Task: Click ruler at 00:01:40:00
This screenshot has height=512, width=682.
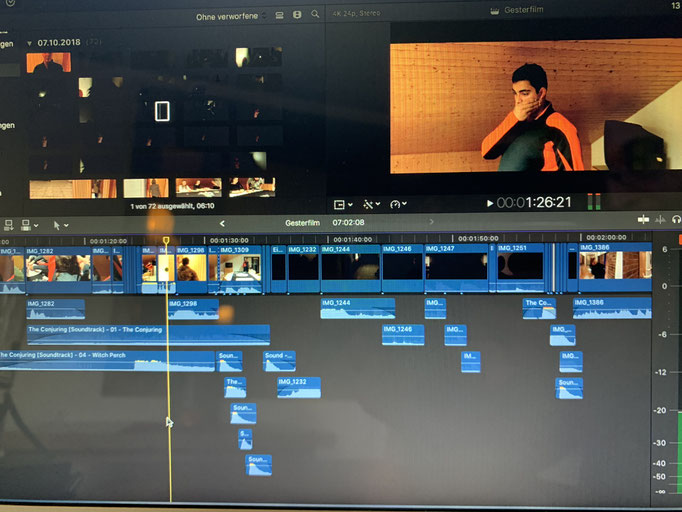Action: pos(352,240)
